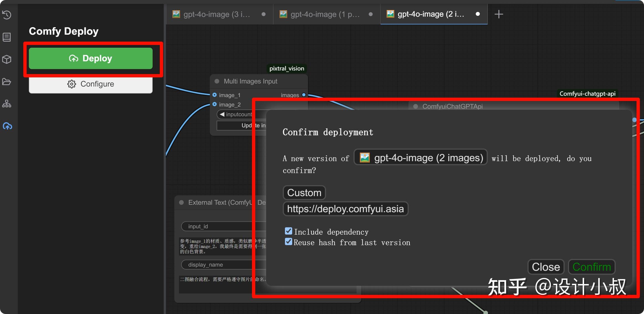Viewport: 644px width, 314px height.
Task: Toggle the Include dependency checkbox
Action: (289, 231)
